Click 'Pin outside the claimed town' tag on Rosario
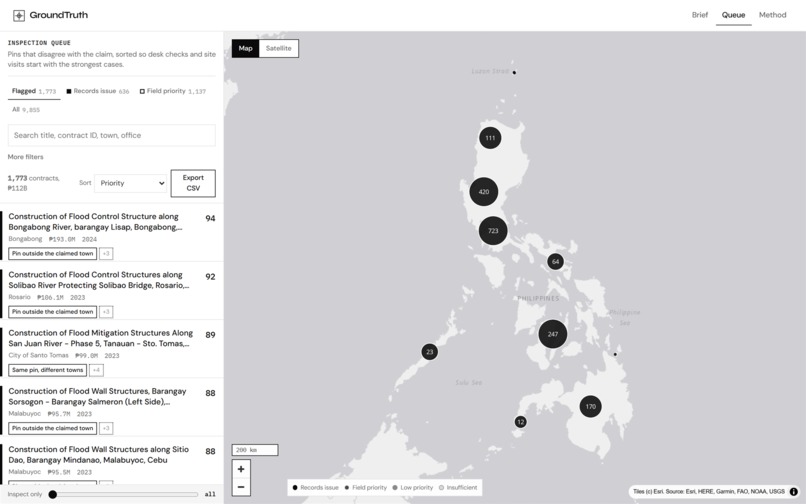Screen dimensions: 806x504 click(52, 312)
